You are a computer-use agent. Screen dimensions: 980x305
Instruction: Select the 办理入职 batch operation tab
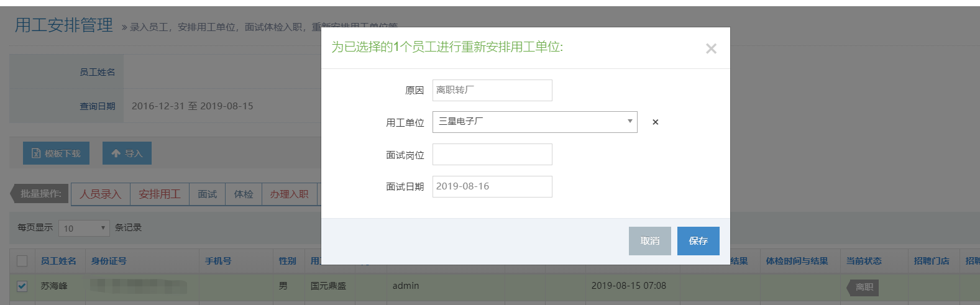[x=289, y=194]
